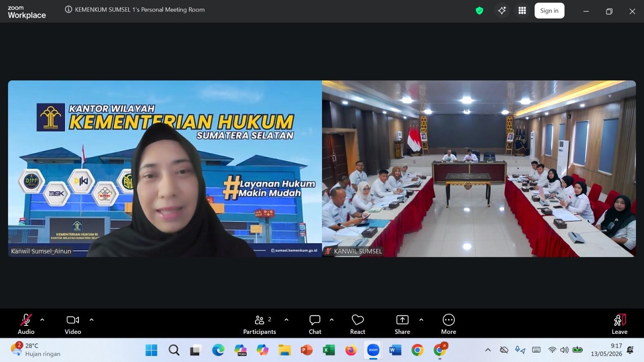Open Microsoft 365 Copilot taskbar app
Screen dimensions: 644x362
pyautogui.click(x=240, y=350)
